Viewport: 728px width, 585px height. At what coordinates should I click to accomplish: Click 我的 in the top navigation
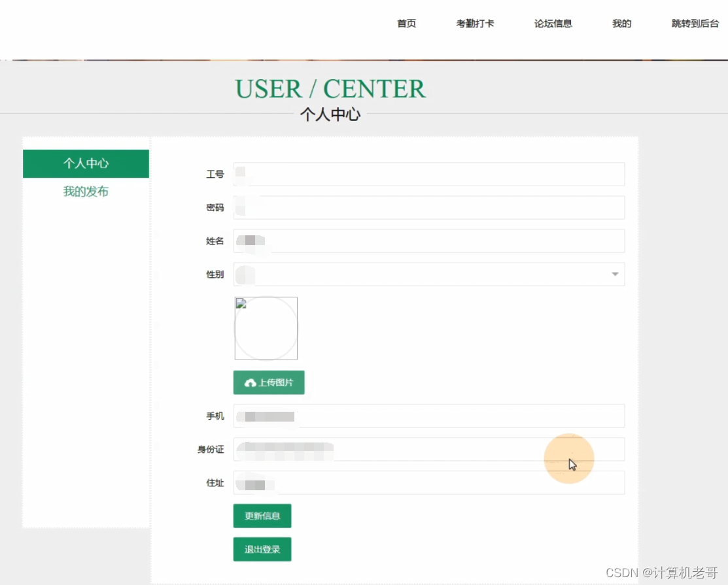coord(621,24)
